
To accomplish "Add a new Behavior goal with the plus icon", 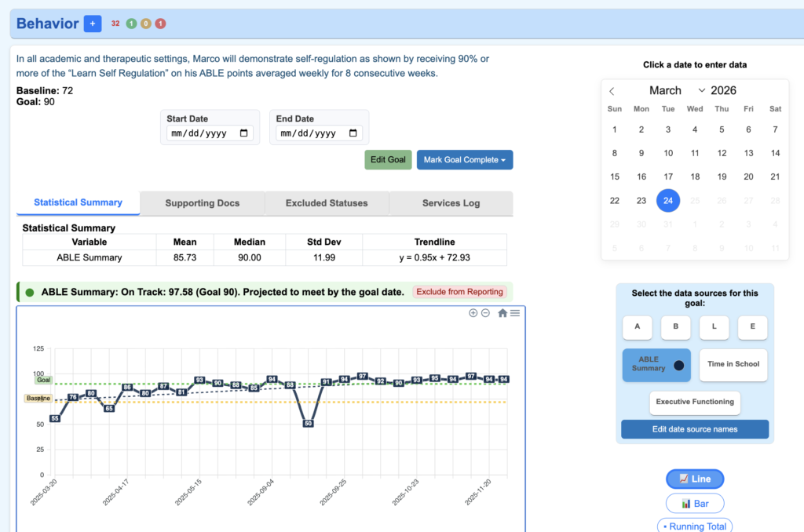I will pyautogui.click(x=92, y=24).
